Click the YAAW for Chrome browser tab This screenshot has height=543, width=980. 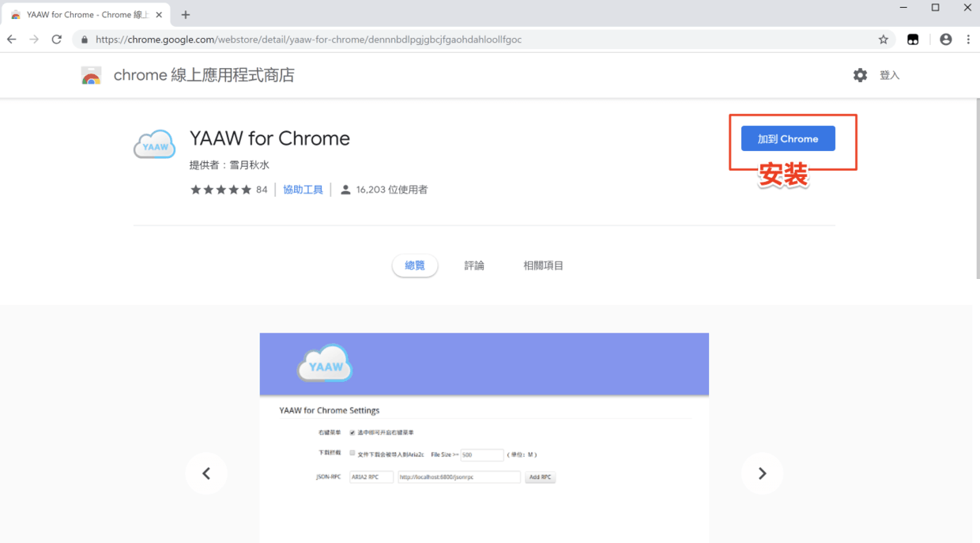pyautogui.click(x=85, y=14)
